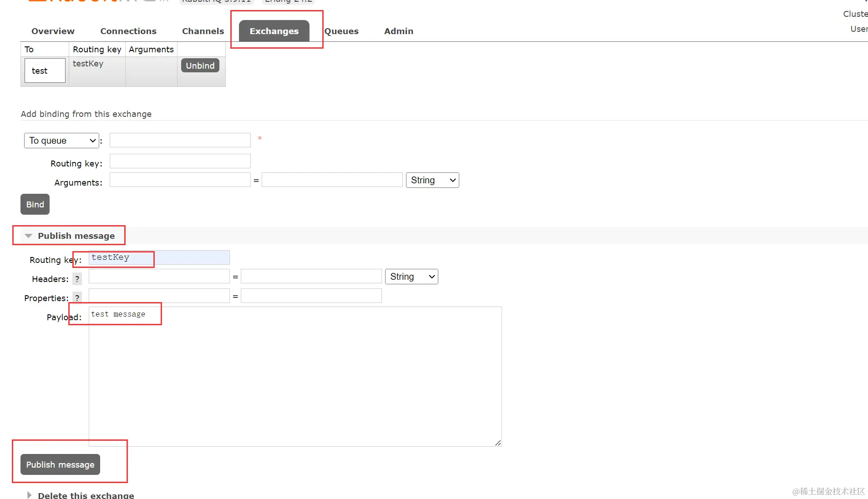Click the Bind button
The image size is (868, 499).
[x=35, y=204]
